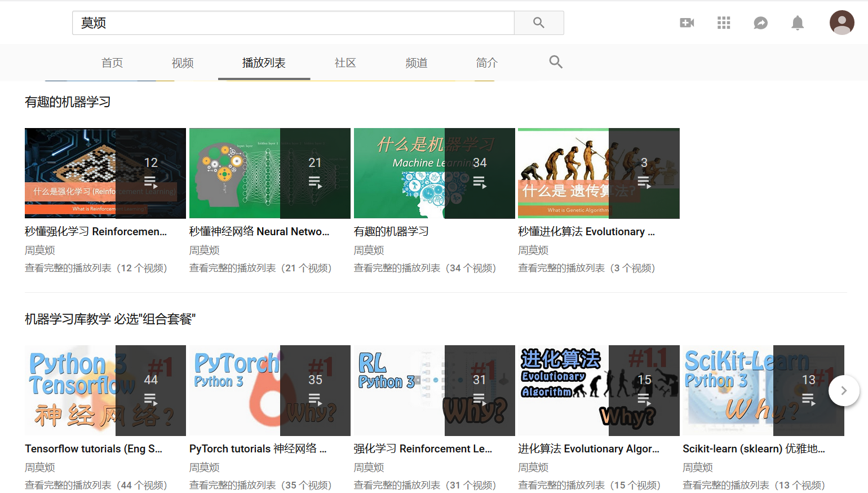Image resolution: width=868 pixels, height=493 pixels.
Task: Click the playlist icon on the 13-video thumbnail
Action: (x=809, y=399)
